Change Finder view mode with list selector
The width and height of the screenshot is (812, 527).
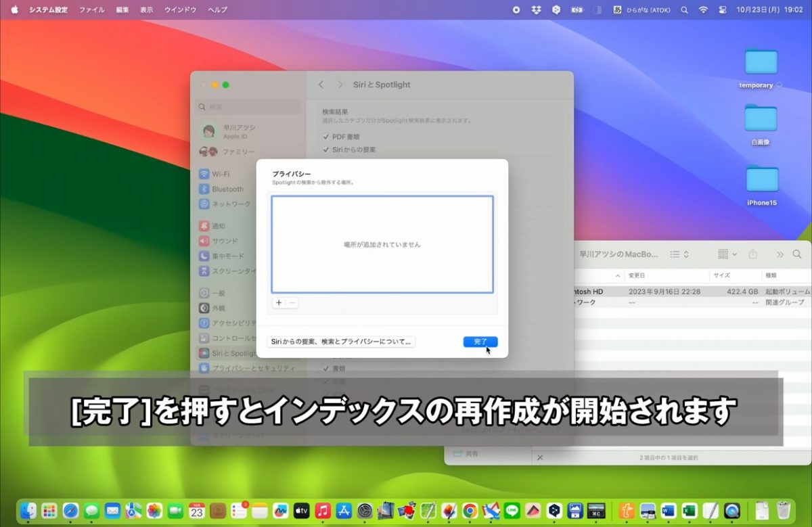[x=679, y=254]
